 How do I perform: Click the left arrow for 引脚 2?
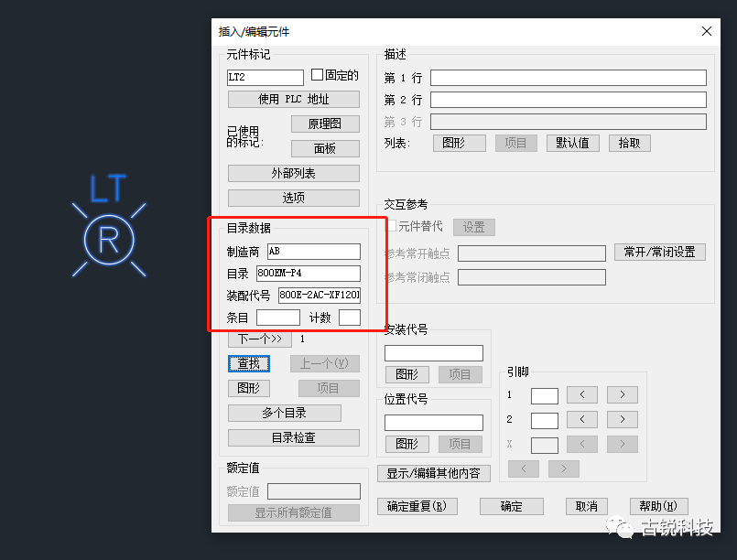tap(582, 419)
